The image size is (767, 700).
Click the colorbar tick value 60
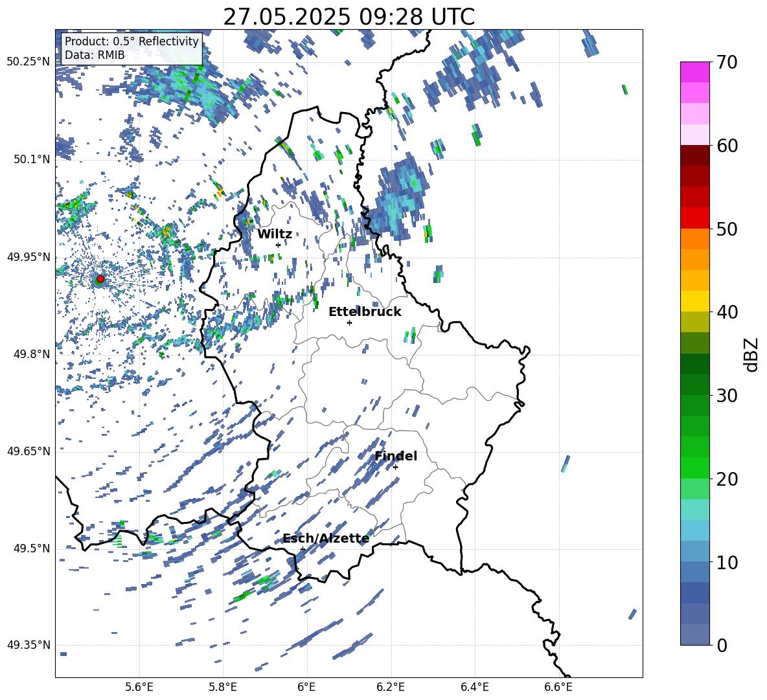727,146
